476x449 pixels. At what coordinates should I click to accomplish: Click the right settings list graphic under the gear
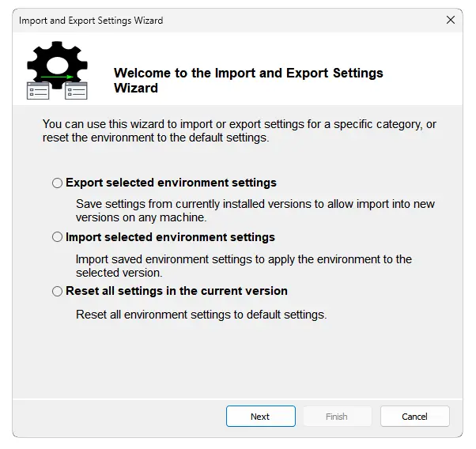(x=77, y=91)
